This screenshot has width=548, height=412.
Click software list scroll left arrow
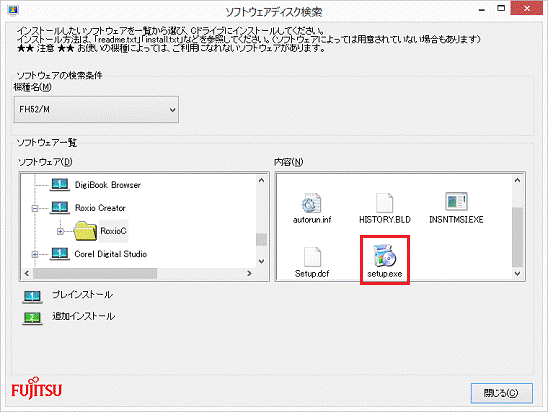(27, 273)
